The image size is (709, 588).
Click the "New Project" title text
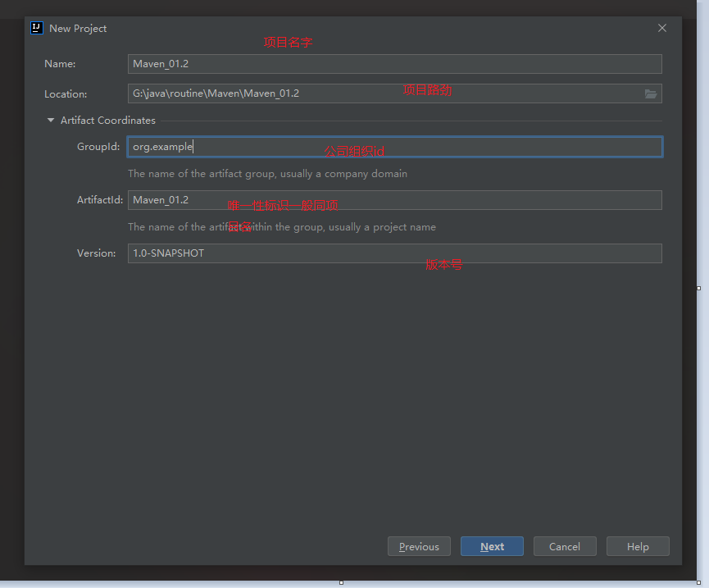tap(78, 29)
